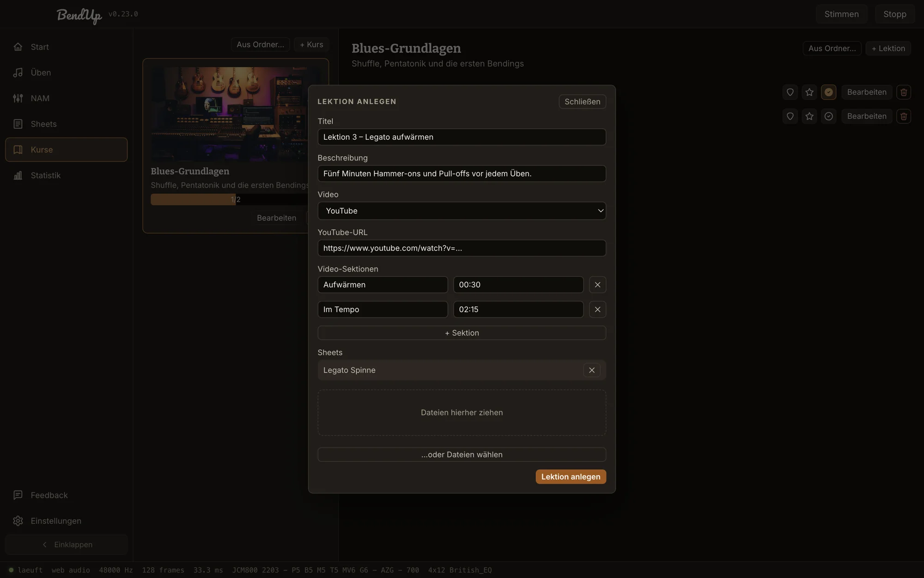Click the Dateien hierher ziehen drop zone
The width and height of the screenshot is (924, 578).
tap(462, 412)
